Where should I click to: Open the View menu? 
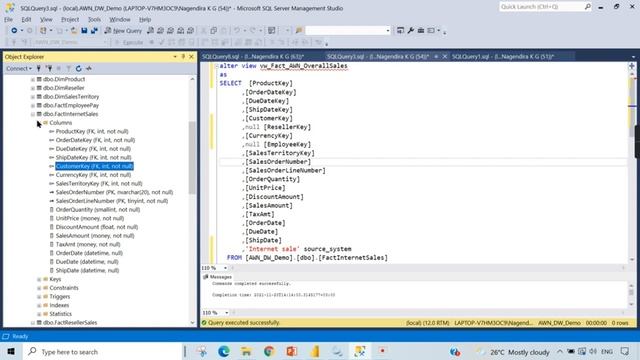click(x=46, y=19)
